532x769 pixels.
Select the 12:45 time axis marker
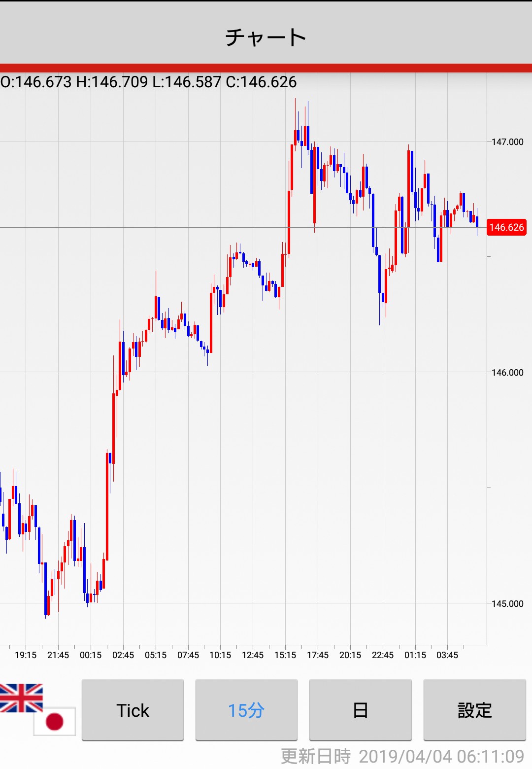253,655
